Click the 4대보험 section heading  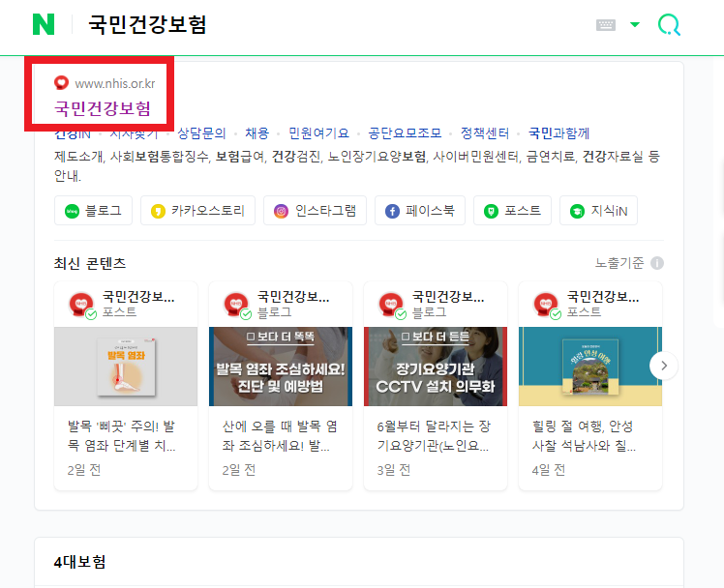(80, 562)
